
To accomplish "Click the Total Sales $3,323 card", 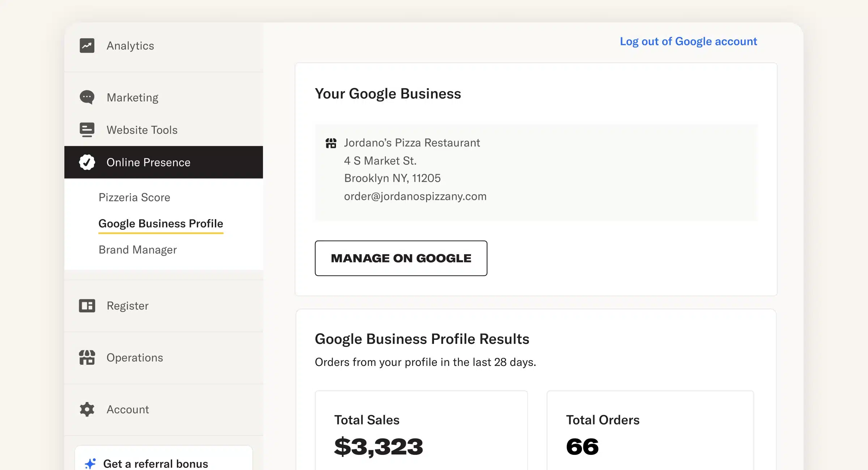I will tap(421, 432).
